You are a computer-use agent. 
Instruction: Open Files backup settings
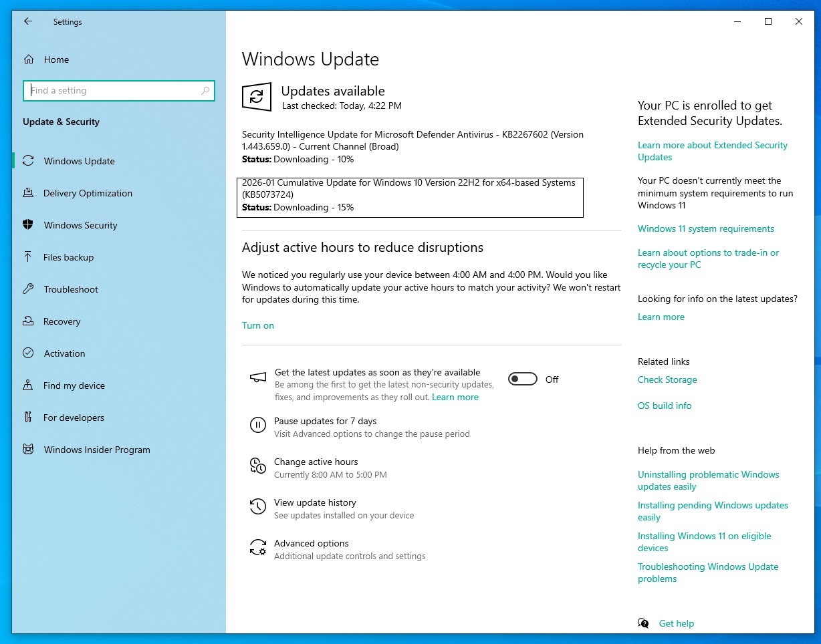(x=67, y=257)
